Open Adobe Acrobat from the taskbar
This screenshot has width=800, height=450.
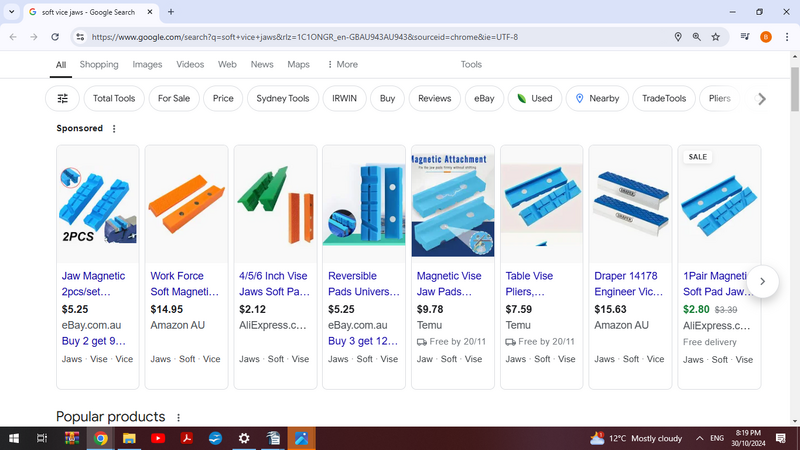[186, 438]
